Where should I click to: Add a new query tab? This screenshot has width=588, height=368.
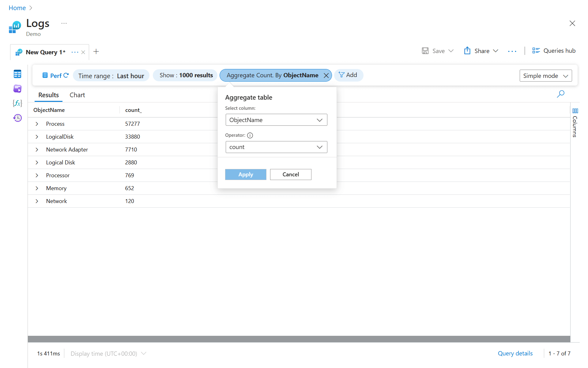pos(96,52)
